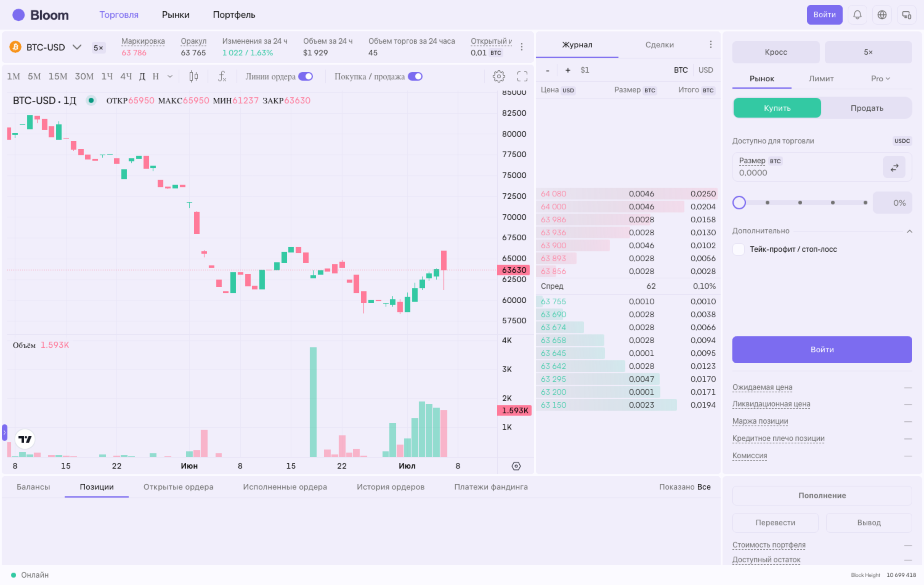
Task: Open the Платежи фандинга tab
Action: click(491, 487)
